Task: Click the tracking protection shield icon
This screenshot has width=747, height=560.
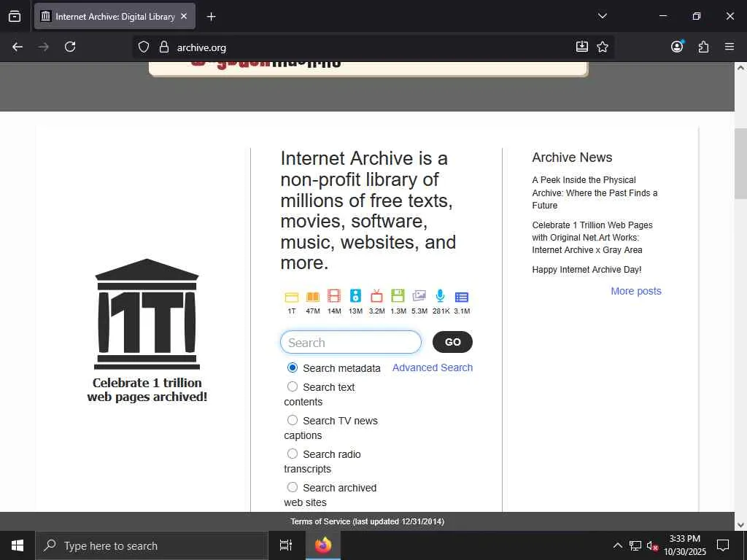Action: point(144,47)
